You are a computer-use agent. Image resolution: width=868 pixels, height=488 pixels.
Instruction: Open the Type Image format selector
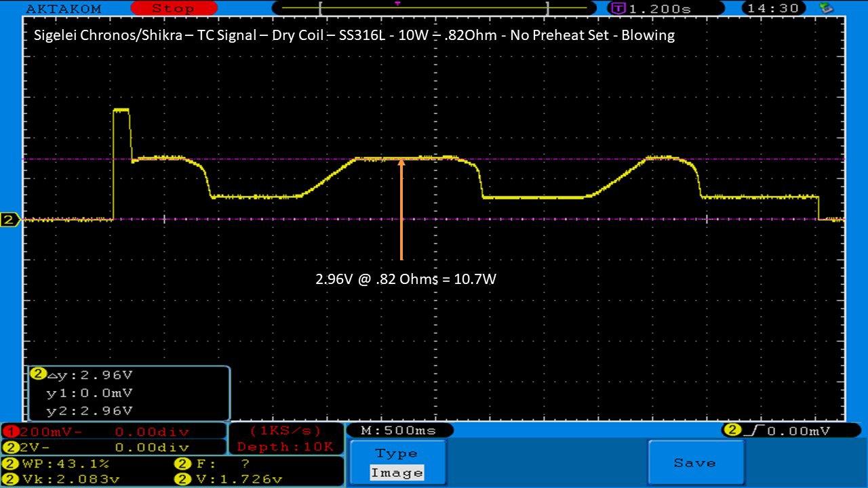[x=397, y=464]
